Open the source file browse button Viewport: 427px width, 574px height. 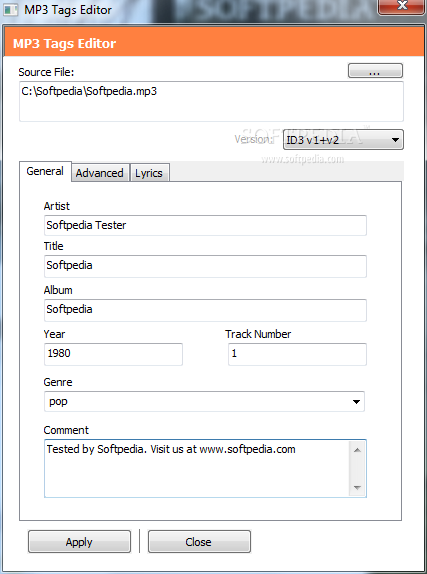pos(375,71)
